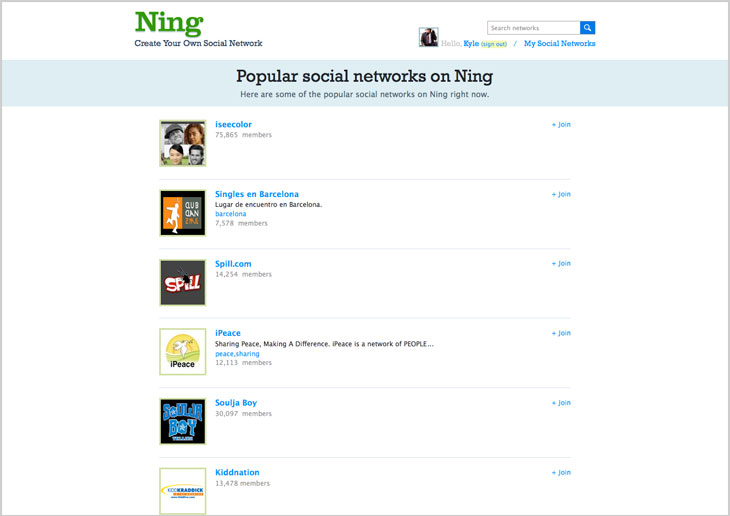The image size is (730, 516).
Task: Select the 13,478 members count text
Action: pos(242,483)
